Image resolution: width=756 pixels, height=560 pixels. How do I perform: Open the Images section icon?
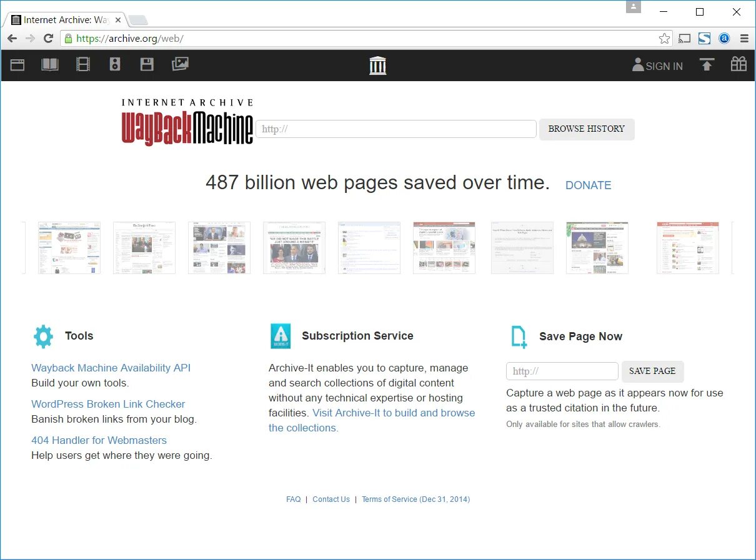180,64
